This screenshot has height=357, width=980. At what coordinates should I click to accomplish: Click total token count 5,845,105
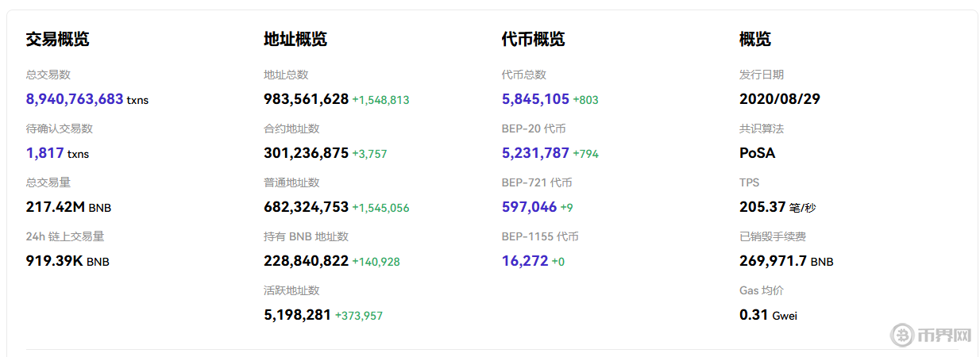click(535, 99)
